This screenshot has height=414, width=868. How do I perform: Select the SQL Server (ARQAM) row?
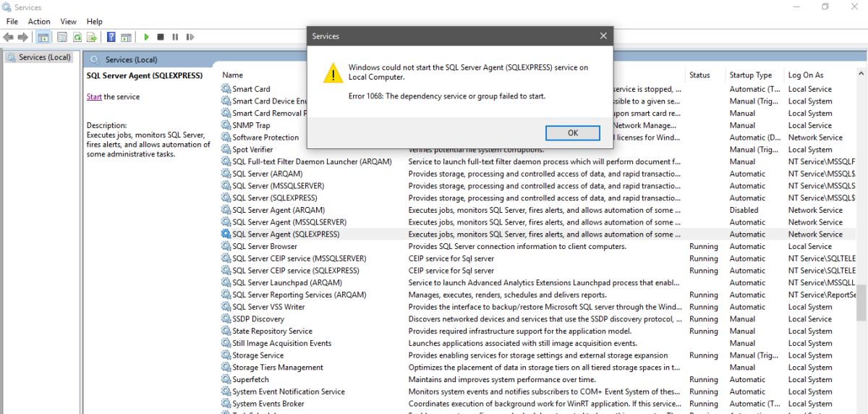click(537, 174)
